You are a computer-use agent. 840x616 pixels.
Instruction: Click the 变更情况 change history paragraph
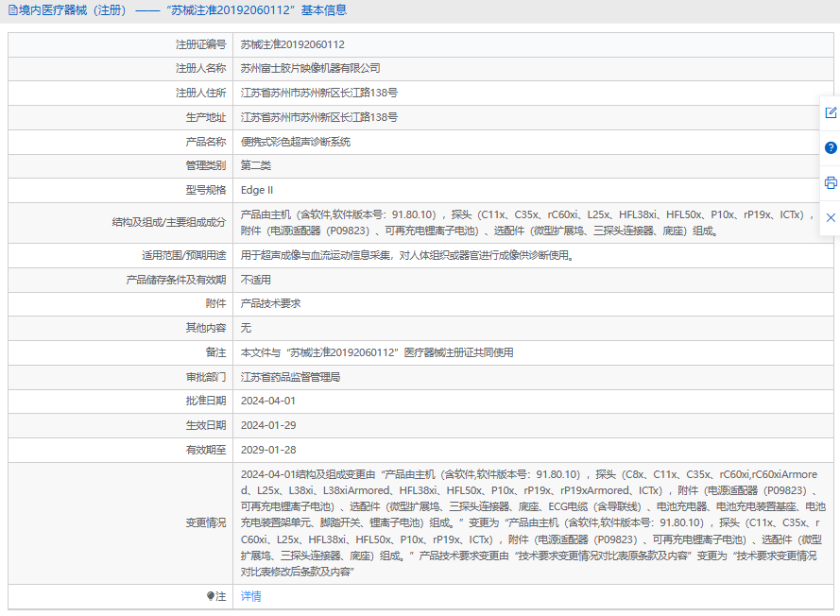(x=533, y=522)
